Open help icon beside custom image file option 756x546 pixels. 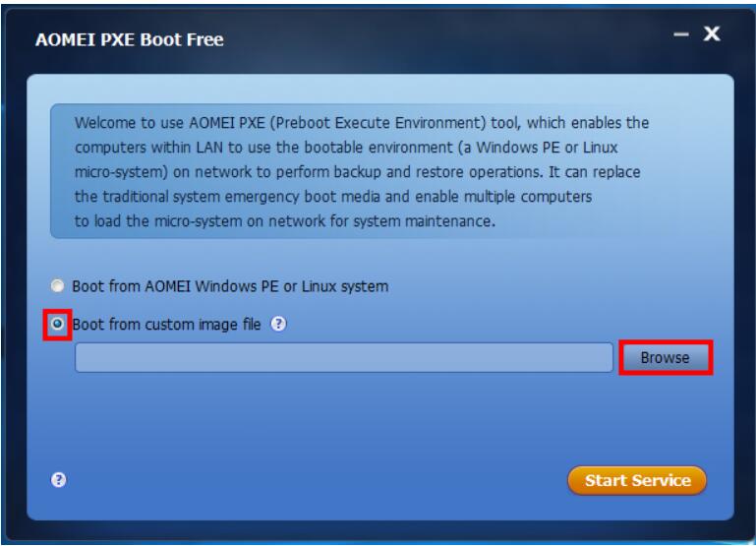(278, 324)
